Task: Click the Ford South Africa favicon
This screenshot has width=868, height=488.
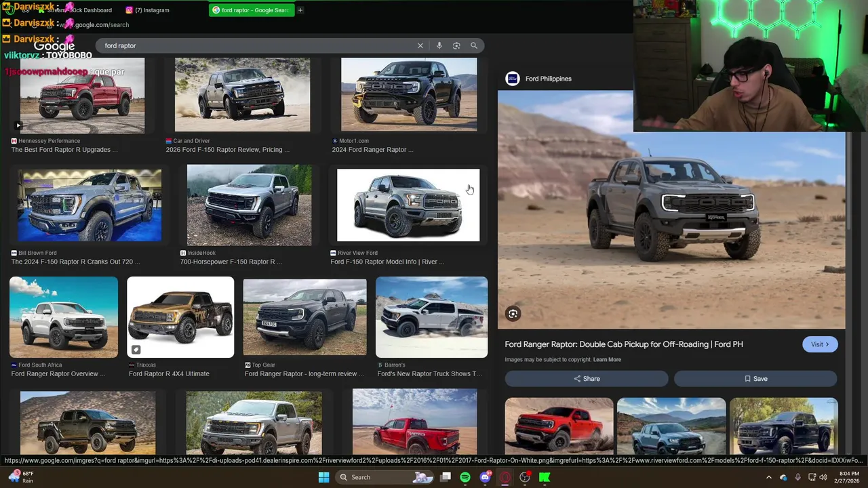Action: [14, 365]
